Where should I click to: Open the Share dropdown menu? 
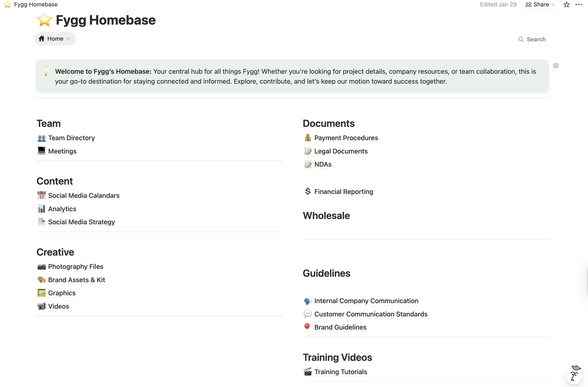coord(540,5)
